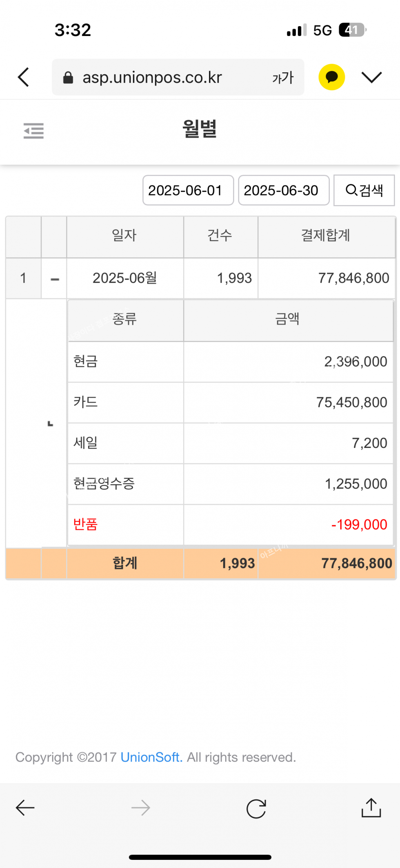
Task: Tap the yellow KakaoTalk chat icon
Action: pos(331,77)
